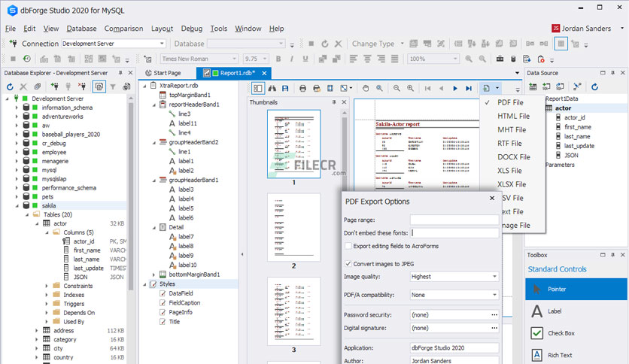The image size is (629, 364).
Task: Select the hand pan tool in preview toolbar
Action: [366, 88]
